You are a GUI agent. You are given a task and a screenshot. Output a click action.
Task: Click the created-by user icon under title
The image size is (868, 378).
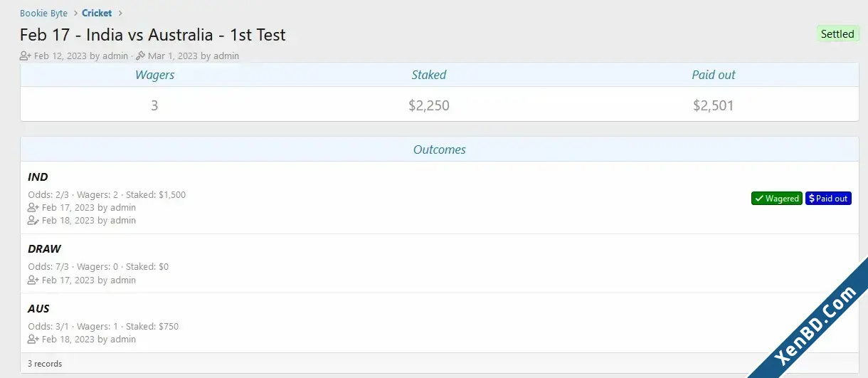26,56
